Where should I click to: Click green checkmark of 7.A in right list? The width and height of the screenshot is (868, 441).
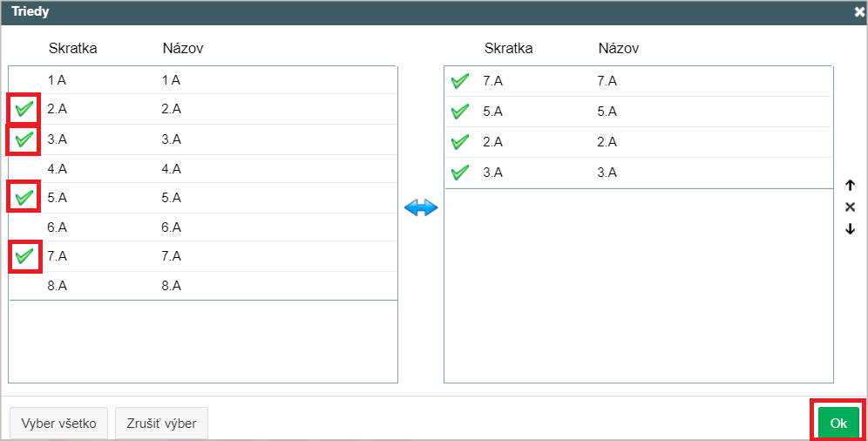tap(460, 81)
